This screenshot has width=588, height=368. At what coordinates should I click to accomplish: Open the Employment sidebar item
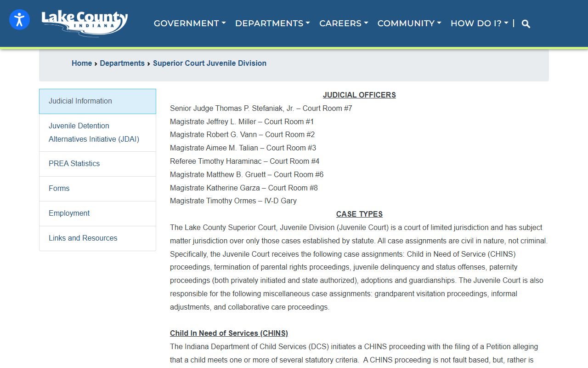point(97,213)
